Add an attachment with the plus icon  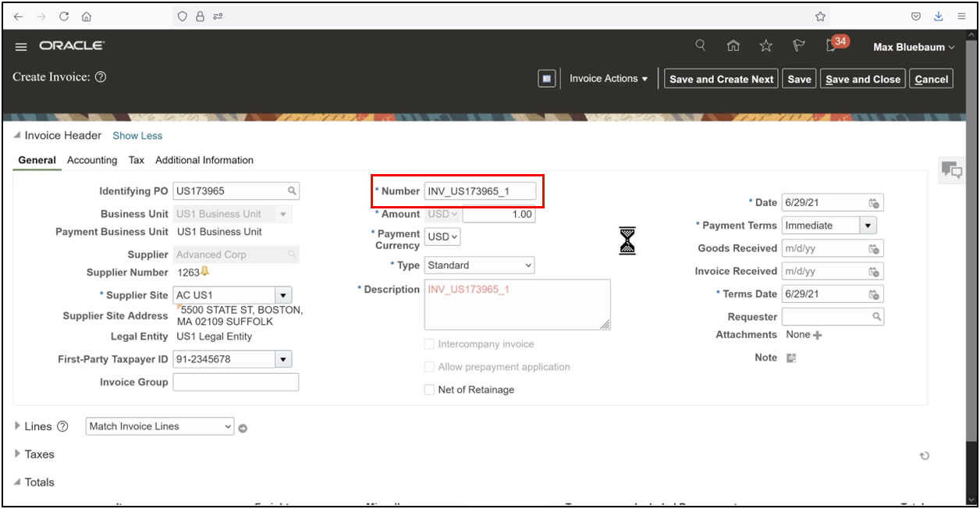point(816,334)
